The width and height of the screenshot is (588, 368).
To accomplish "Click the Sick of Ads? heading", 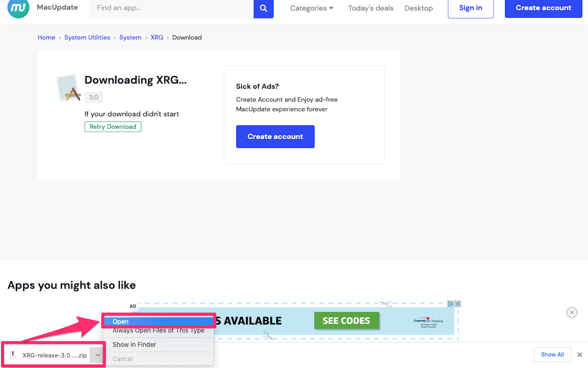I will click(x=257, y=86).
